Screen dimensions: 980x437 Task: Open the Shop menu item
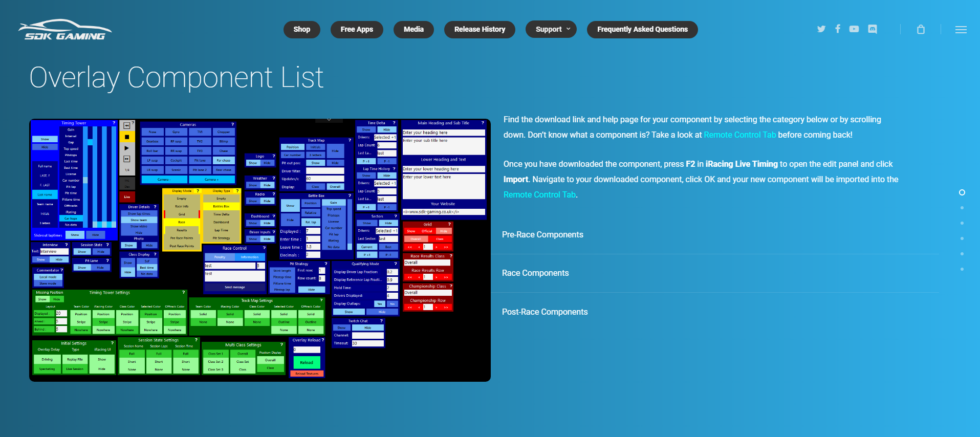[302, 29]
